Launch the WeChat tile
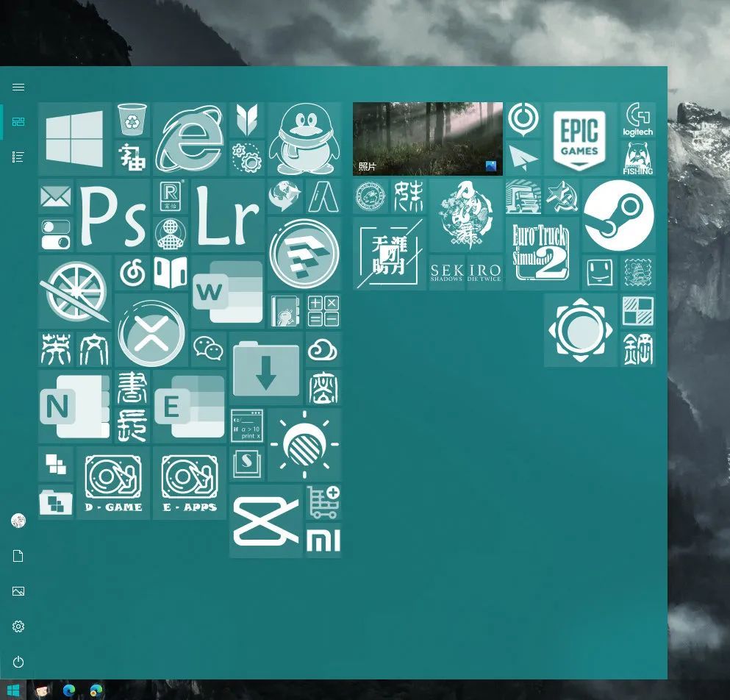 [x=209, y=349]
